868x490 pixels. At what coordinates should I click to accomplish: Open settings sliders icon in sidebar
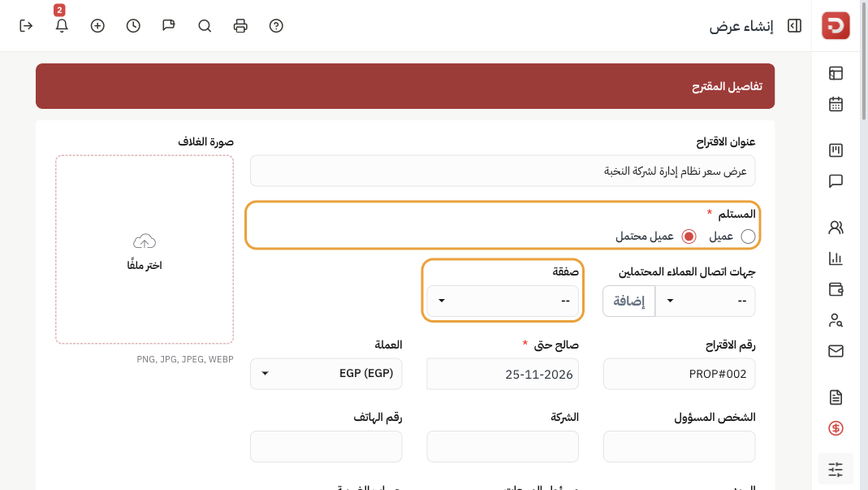coord(836,470)
